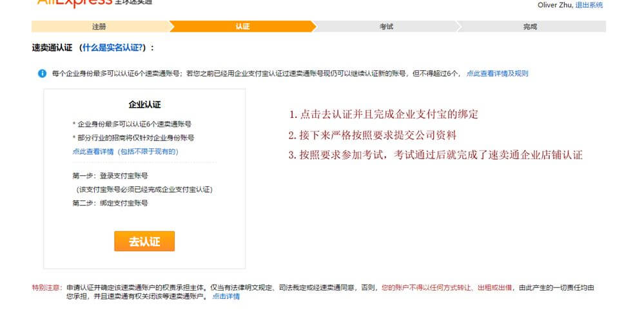644x326 pixels.
Task: Open 点此查看详情 link in the 企业认证 card
Action: pos(93,151)
